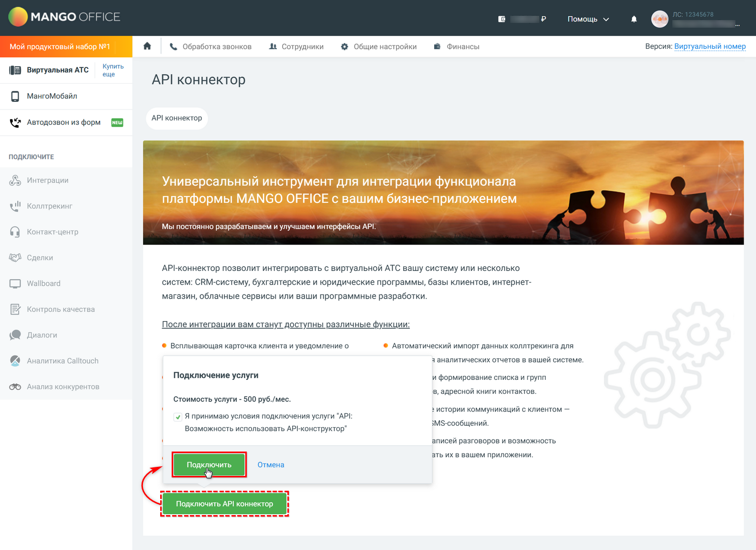Screen dimensions: 756x550
Task: Open Коллтрекинг sidebar item
Action: [66, 206]
